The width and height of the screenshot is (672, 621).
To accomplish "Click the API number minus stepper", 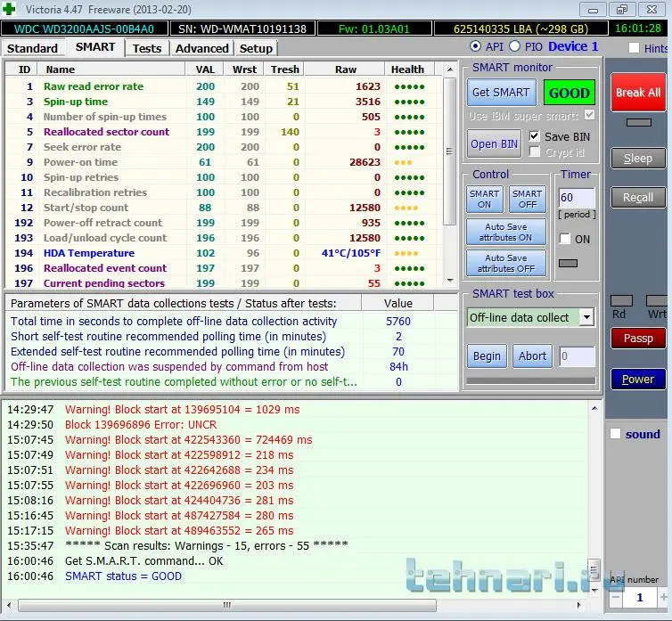I will point(616,597).
